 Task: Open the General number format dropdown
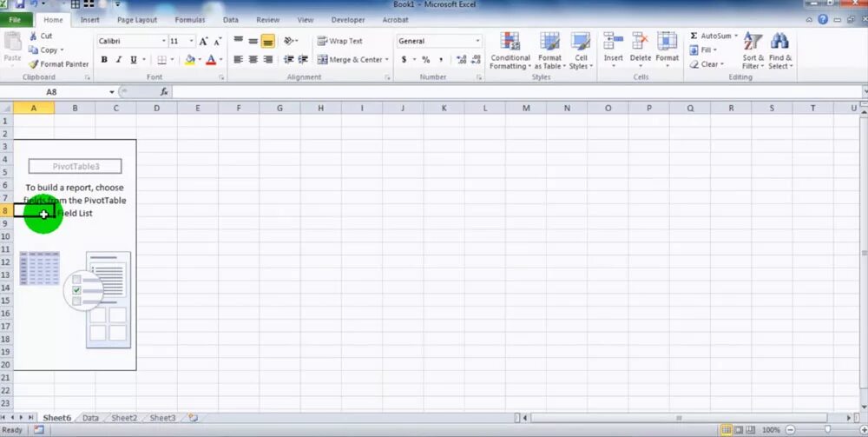pos(477,41)
